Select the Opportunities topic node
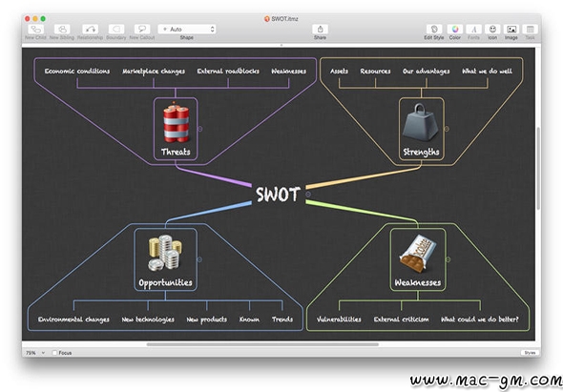This screenshot has width=563, height=392. [x=165, y=259]
